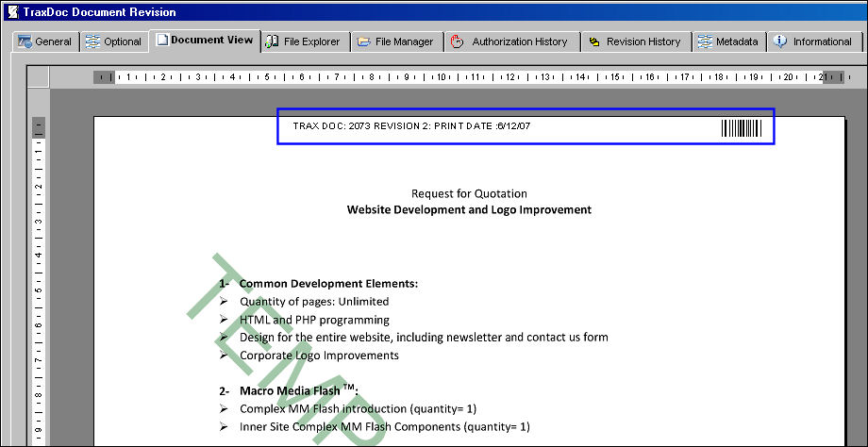Click the TraxDoc application icon in title bar
This screenshot has height=447, width=868.
click(x=12, y=11)
